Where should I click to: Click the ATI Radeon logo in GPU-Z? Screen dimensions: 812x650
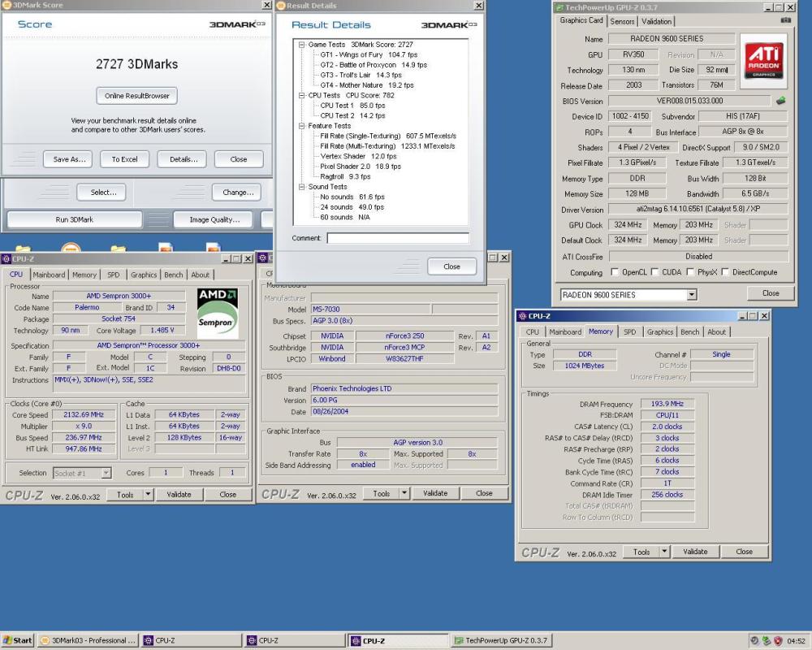click(762, 61)
